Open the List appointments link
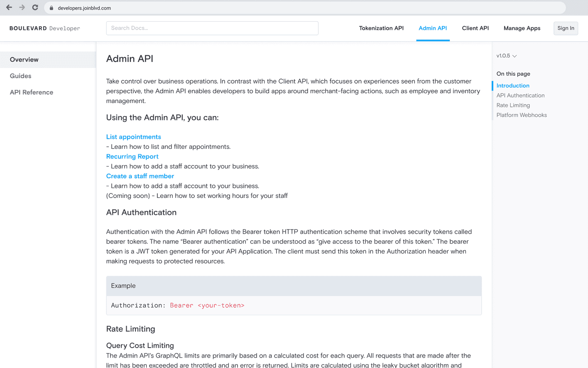The image size is (588, 368). [133, 137]
